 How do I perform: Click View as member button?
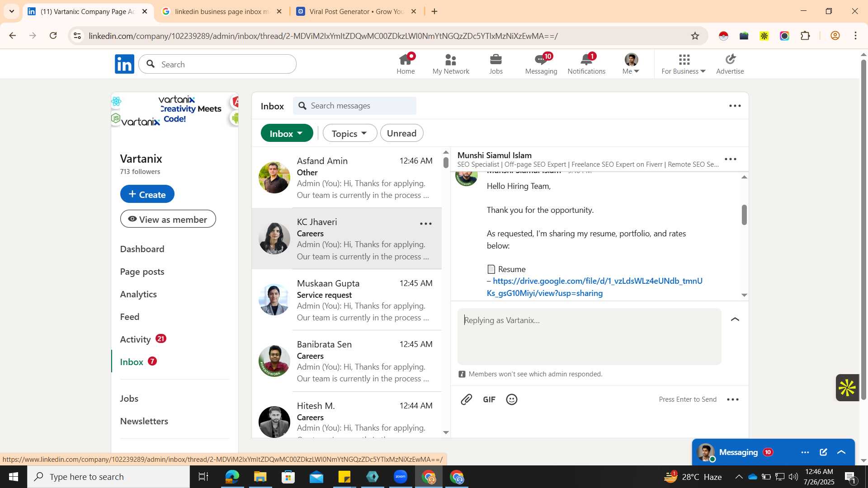(168, 219)
